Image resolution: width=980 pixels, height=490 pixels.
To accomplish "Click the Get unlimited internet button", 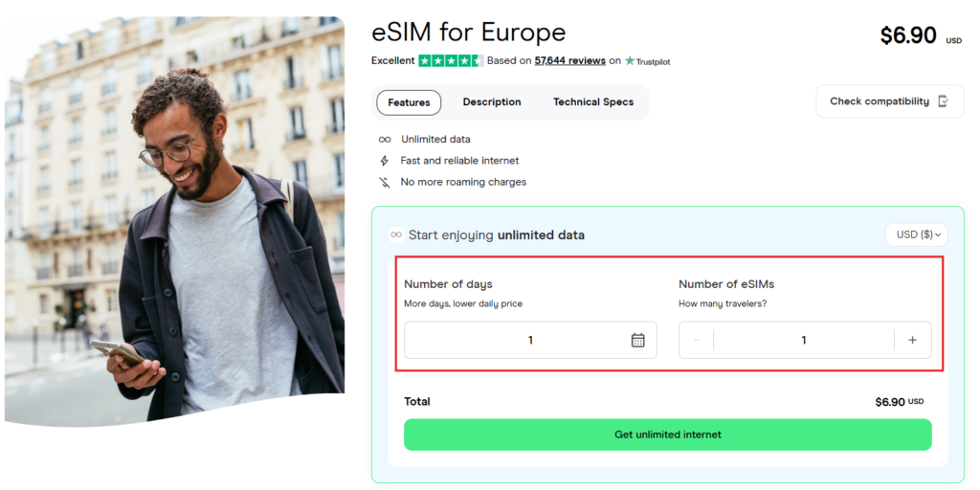I will point(667,434).
